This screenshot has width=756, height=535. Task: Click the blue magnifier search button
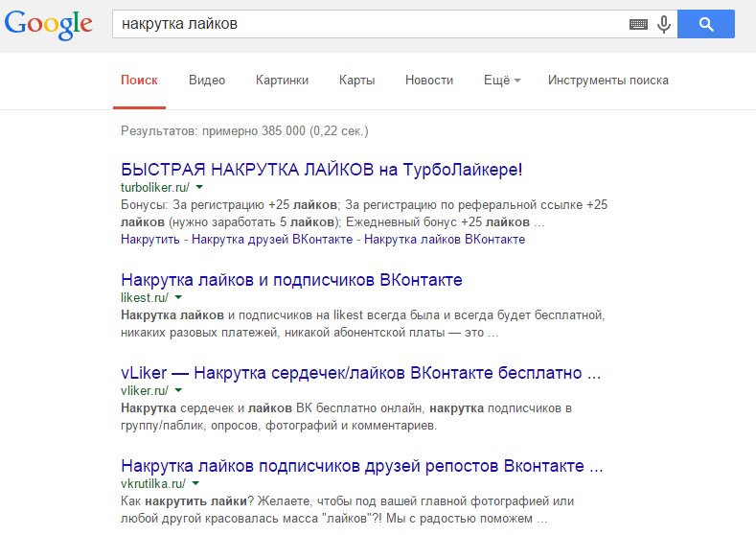705,25
